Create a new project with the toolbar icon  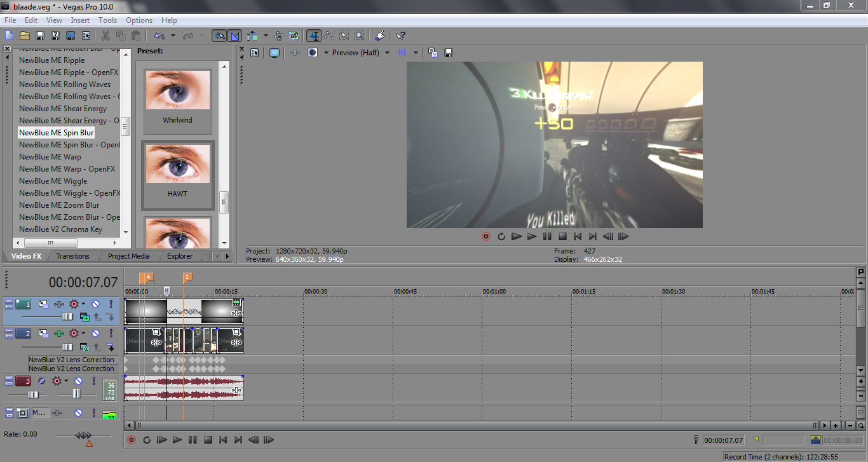pos(9,36)
